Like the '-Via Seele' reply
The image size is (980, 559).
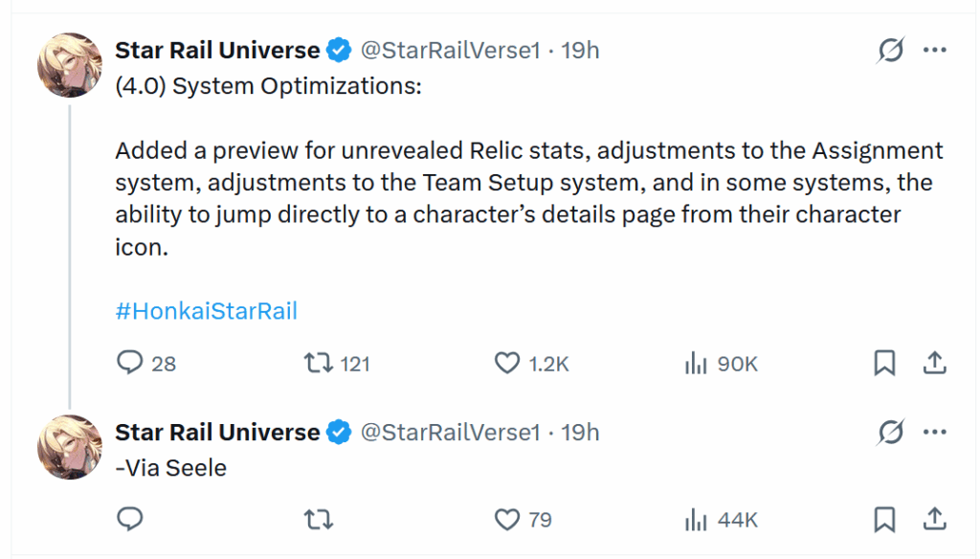click(507, 519)
